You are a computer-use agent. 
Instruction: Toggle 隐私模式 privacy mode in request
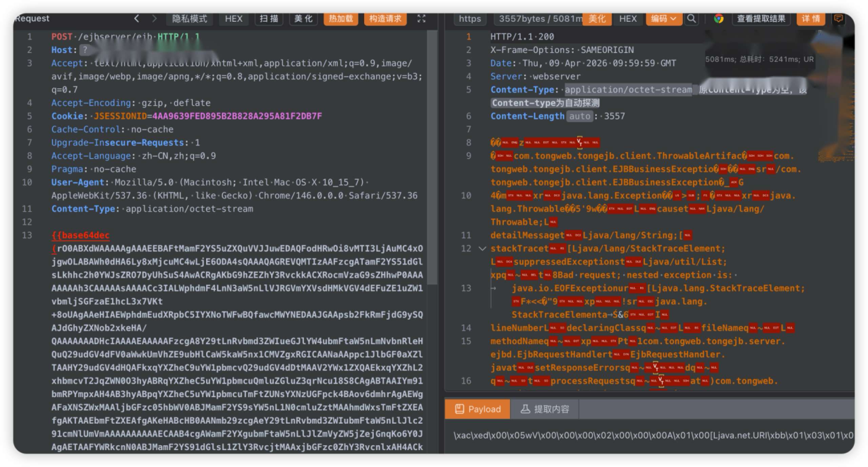(x=190, y=18)
